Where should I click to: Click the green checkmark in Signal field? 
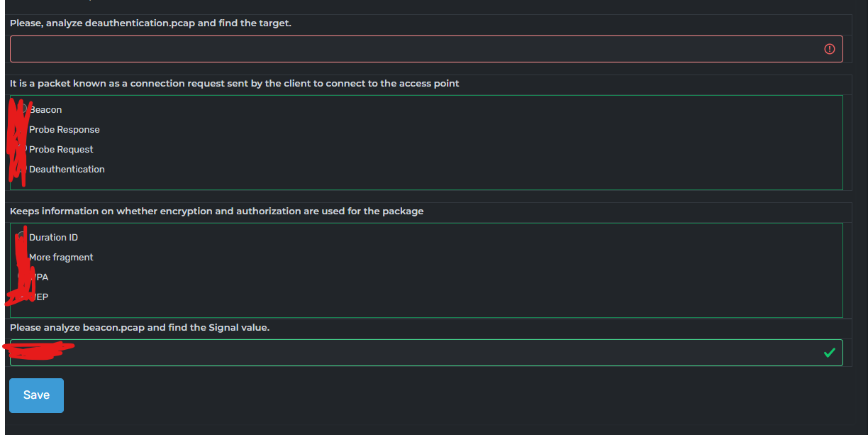pyautogui.click(x=829, y=353)
